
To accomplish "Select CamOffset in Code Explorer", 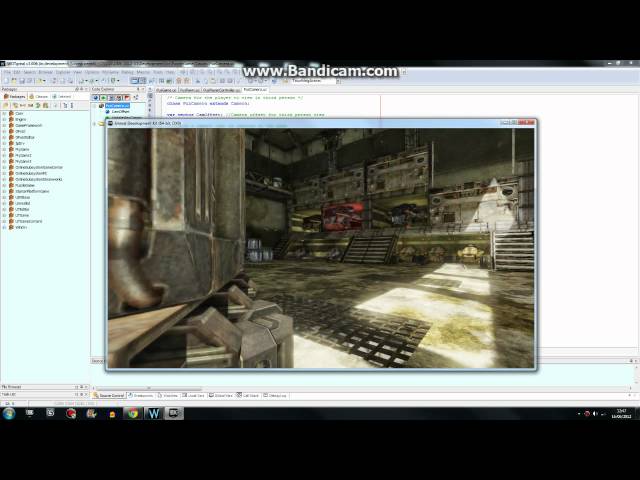I will point(120,111).
